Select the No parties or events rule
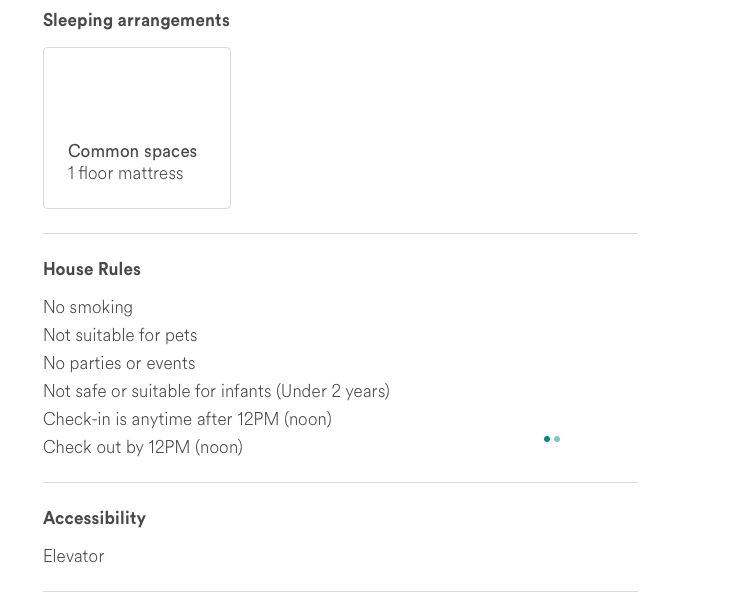This screenshot has height=605, width=753. point(119,363)
